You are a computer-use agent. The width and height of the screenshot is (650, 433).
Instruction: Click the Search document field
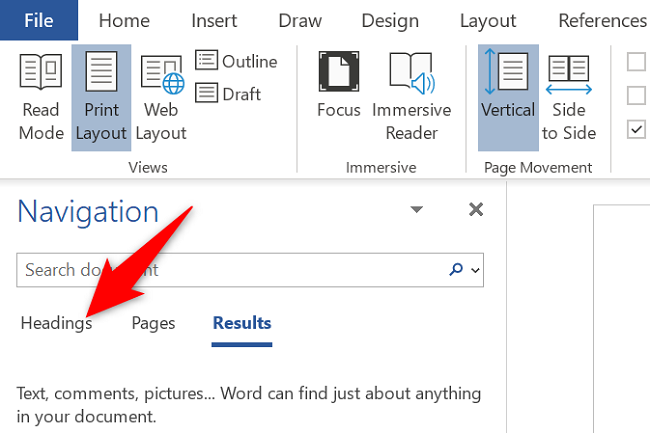[230, 270]
